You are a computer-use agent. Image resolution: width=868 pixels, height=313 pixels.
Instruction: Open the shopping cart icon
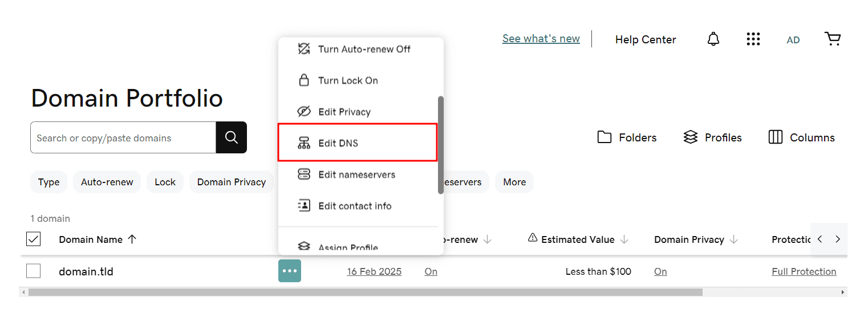(833, 39)
